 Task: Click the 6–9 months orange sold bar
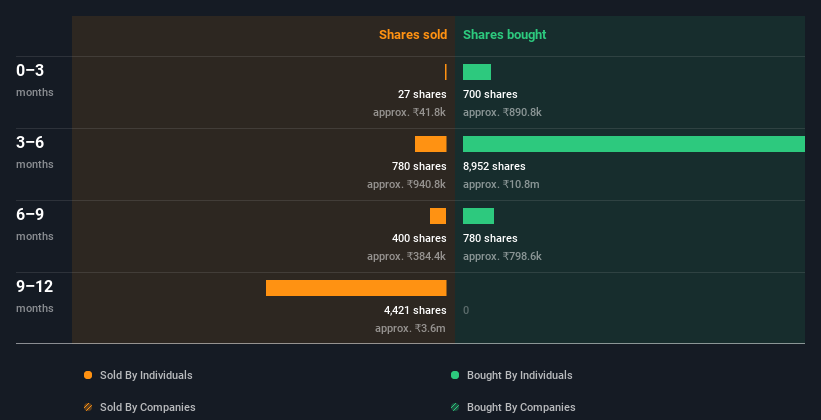pyautogui.click(x=438, y=216)
